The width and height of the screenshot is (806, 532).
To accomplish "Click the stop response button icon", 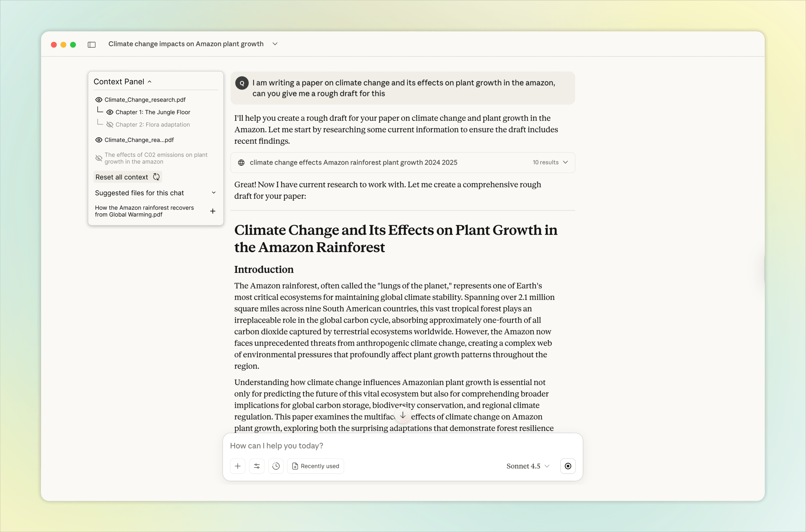I will (568, 466).
